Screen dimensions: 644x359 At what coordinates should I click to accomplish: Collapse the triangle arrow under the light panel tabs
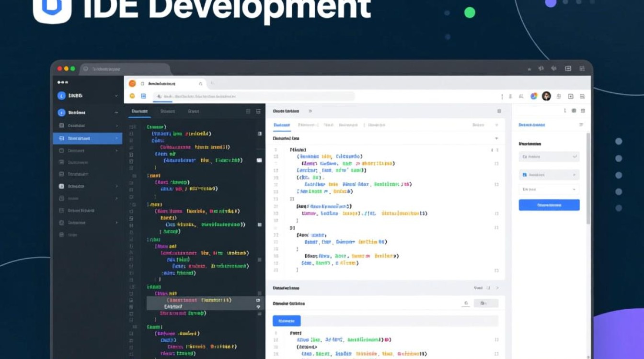[496, 138]
